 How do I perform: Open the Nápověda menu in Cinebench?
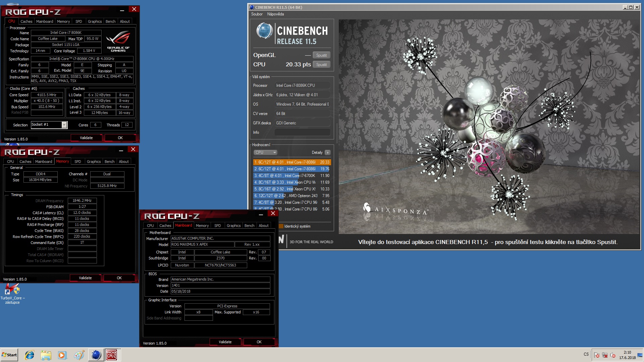tap(275, 14)
